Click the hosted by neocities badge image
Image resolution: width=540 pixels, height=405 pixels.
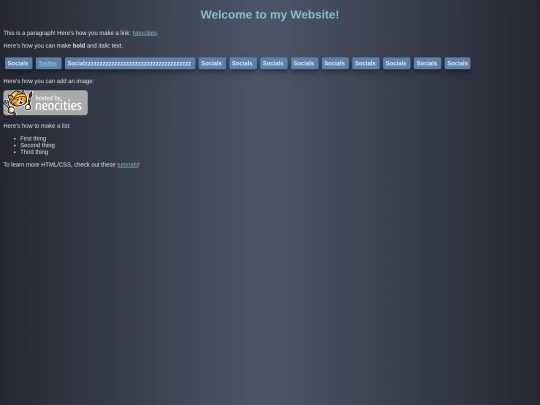[x=45, y=103]
